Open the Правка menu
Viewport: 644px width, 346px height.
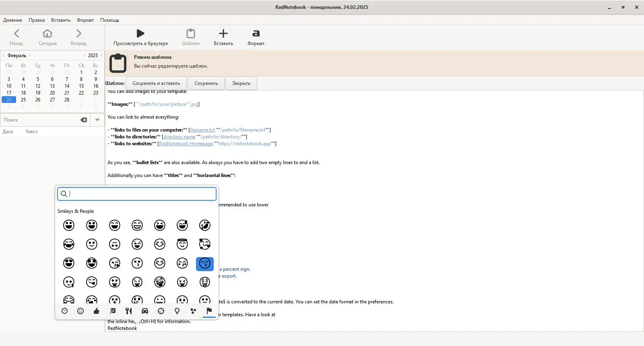coord(37,20)
